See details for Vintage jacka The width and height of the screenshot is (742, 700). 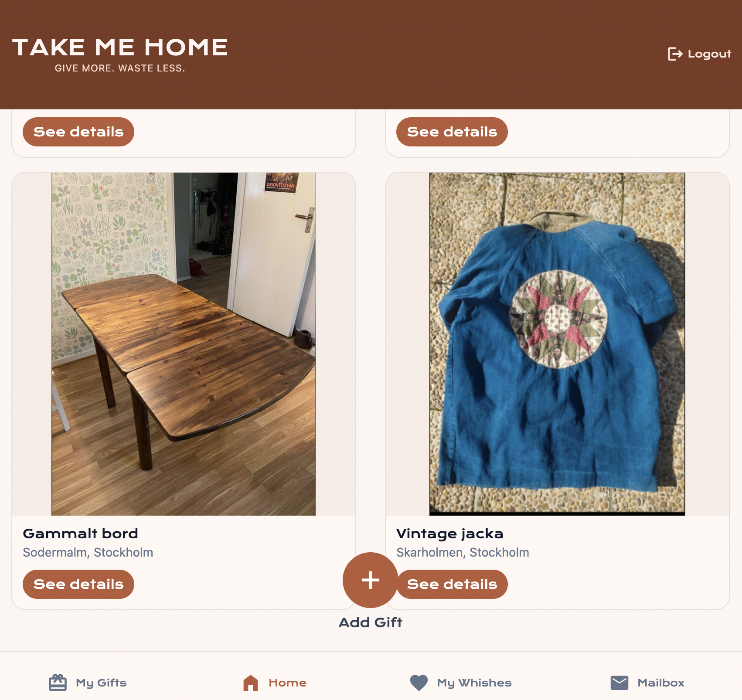click(x=452, y=584)
